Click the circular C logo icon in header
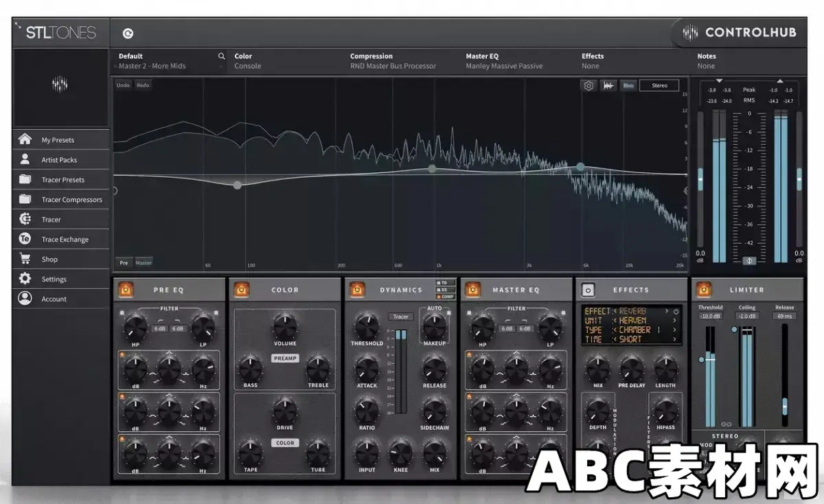 point(128,33)
